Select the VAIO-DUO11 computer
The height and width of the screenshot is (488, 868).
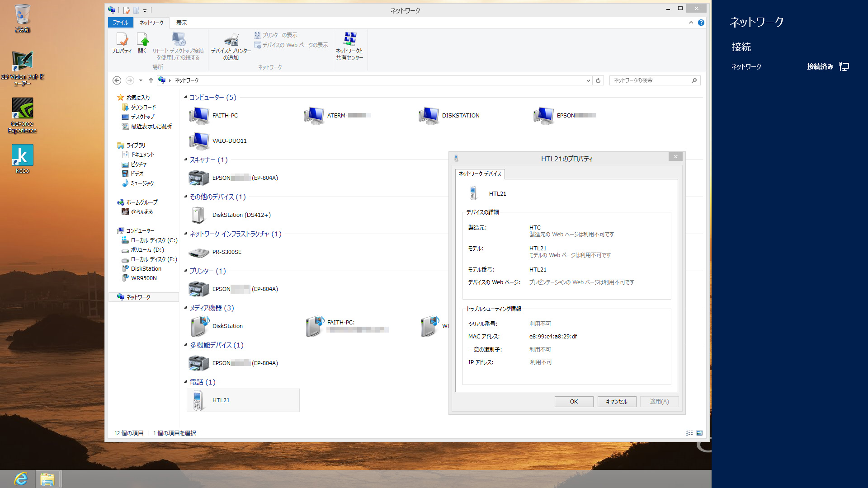[x=218, y=141]
